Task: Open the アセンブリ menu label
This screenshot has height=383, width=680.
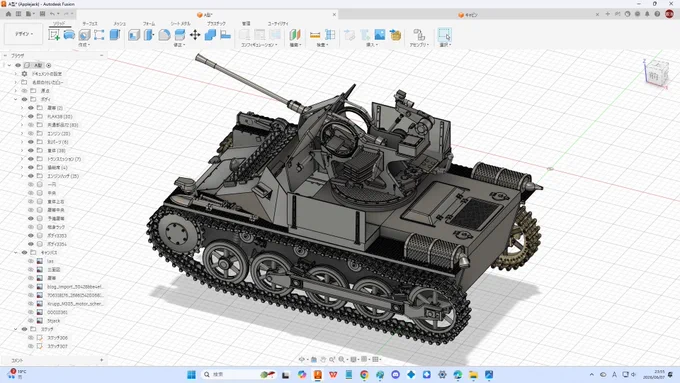Action: point(419,45)
